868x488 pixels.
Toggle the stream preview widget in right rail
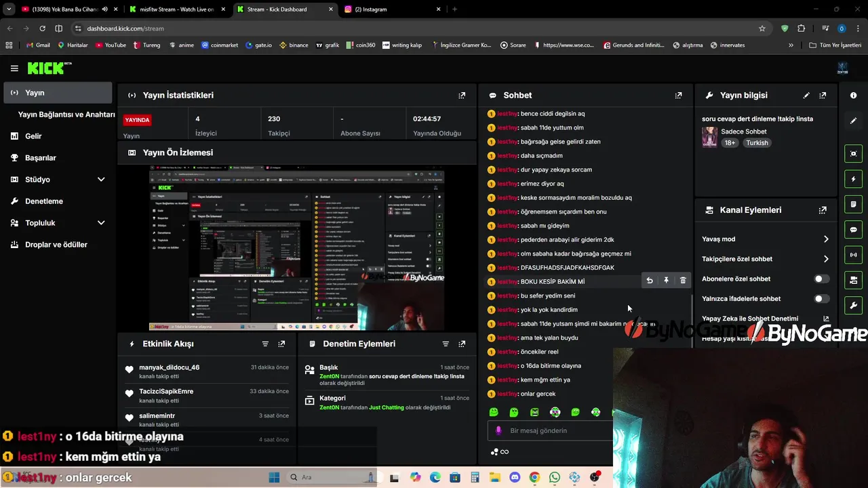(853, 154)
